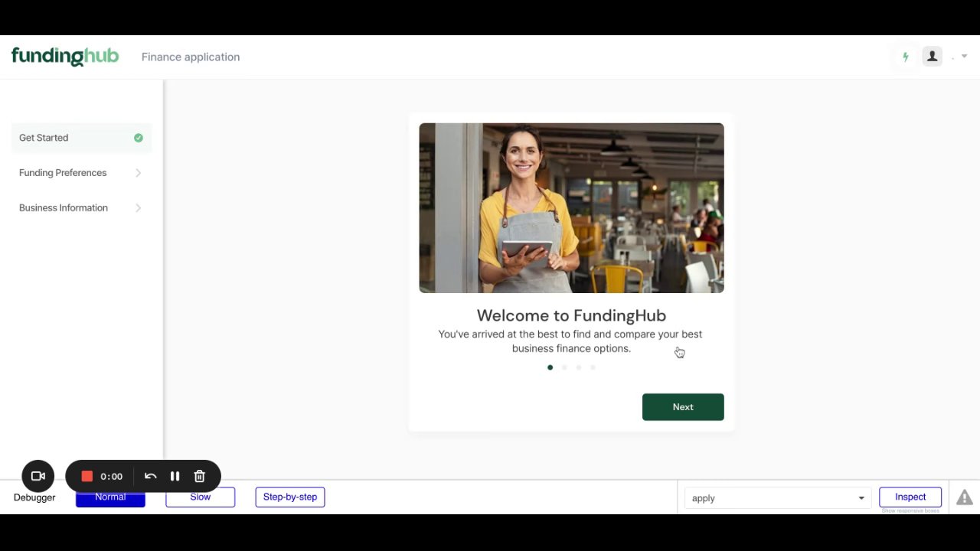Select the third carousel dot

click(x=579, y=367)
